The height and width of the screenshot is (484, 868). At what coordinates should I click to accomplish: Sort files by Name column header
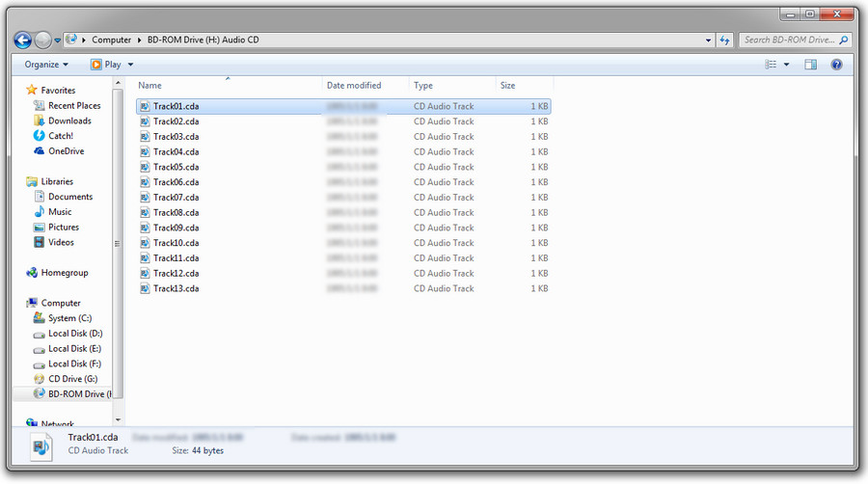[150, 86]
